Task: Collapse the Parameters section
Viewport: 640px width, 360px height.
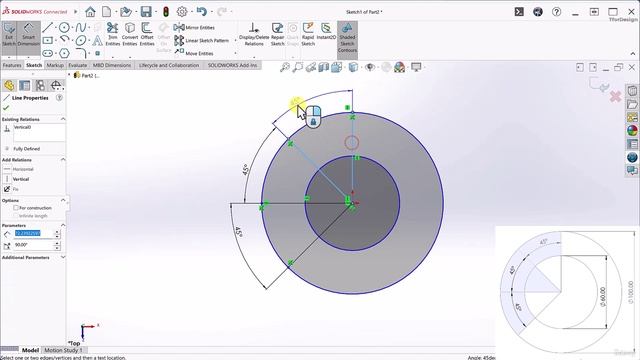Action: (x=63, y=225)
